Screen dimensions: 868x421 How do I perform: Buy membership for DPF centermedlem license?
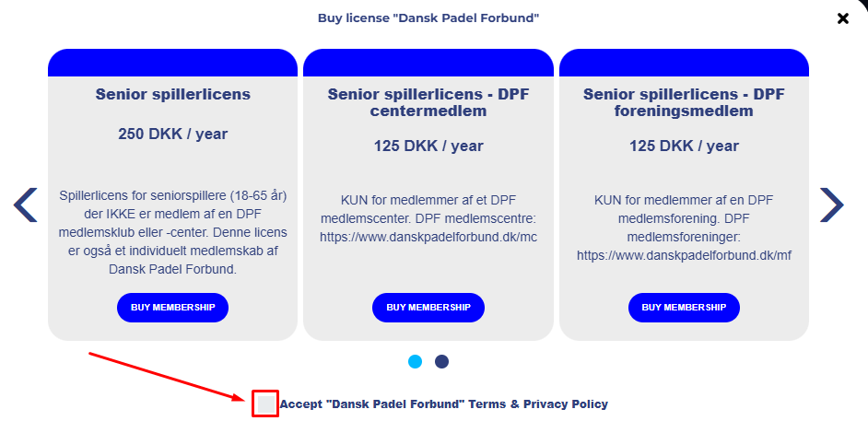(x=428, y=308)
